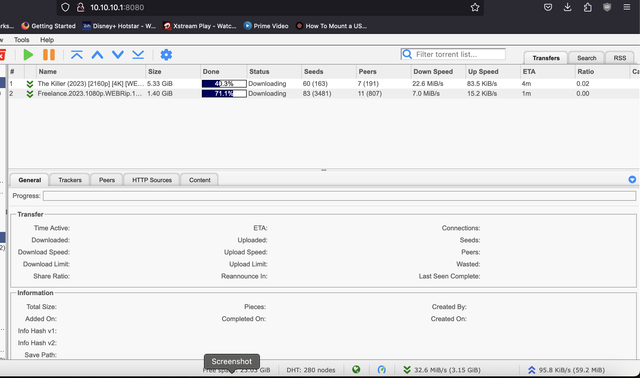The width and height of the screenshot is (640, 378).
Task: Open How To Mount a US... bookmark
Action: (331, 26)
